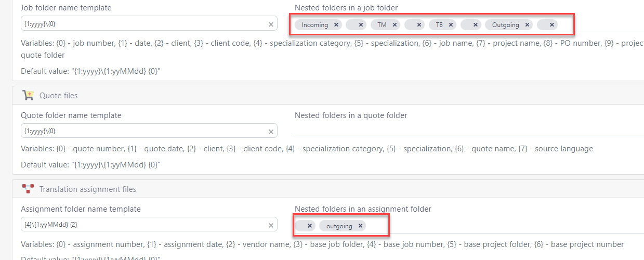Click the Assignment folder name template label
The image size is (644, 260).
tap(81, 209)
